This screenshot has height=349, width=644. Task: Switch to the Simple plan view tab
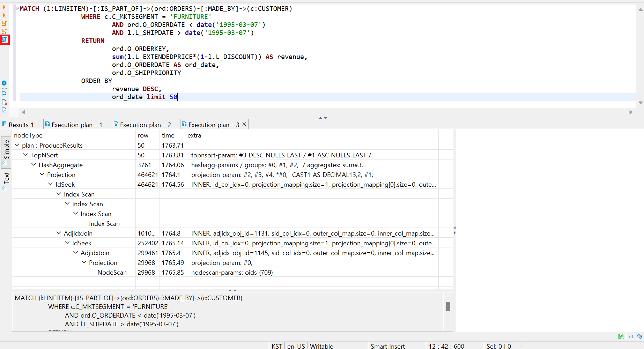click(6, 152)
